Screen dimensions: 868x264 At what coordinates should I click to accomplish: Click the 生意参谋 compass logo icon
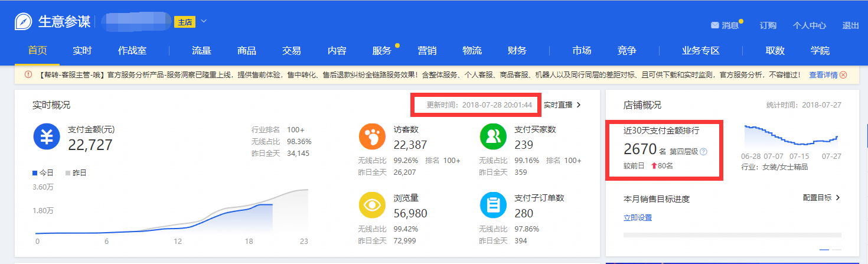coord(24,22)
